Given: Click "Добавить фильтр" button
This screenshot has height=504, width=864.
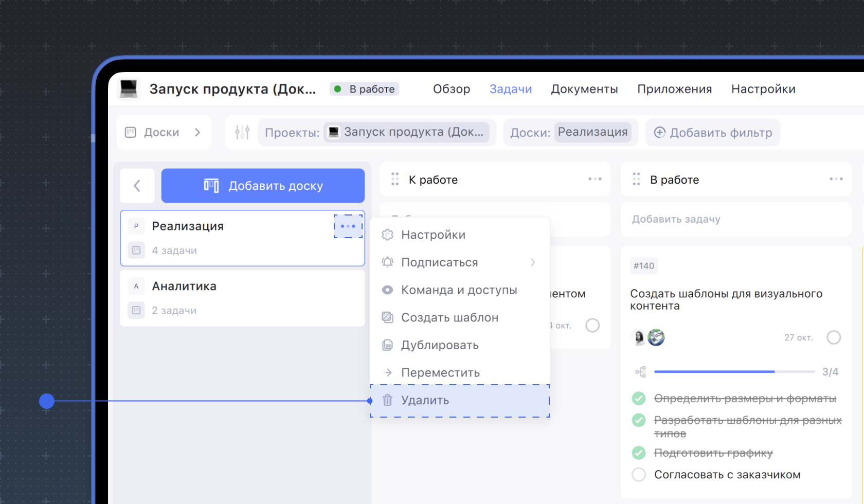Looking at the screenshot, I should click(x=713, y=133).
